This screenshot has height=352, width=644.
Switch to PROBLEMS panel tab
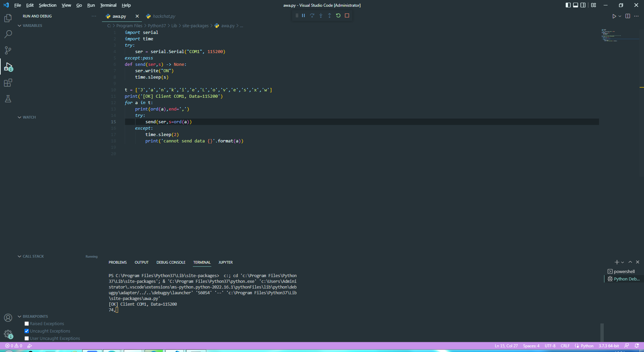118,262
